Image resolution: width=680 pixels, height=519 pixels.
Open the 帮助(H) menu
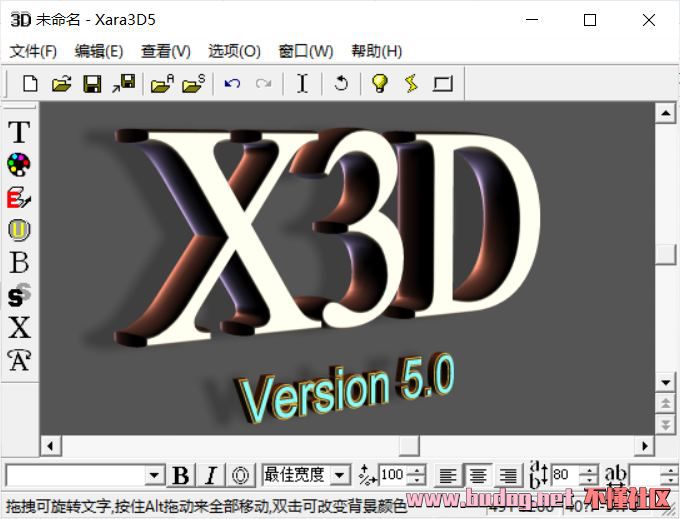(x=376, y=51)
